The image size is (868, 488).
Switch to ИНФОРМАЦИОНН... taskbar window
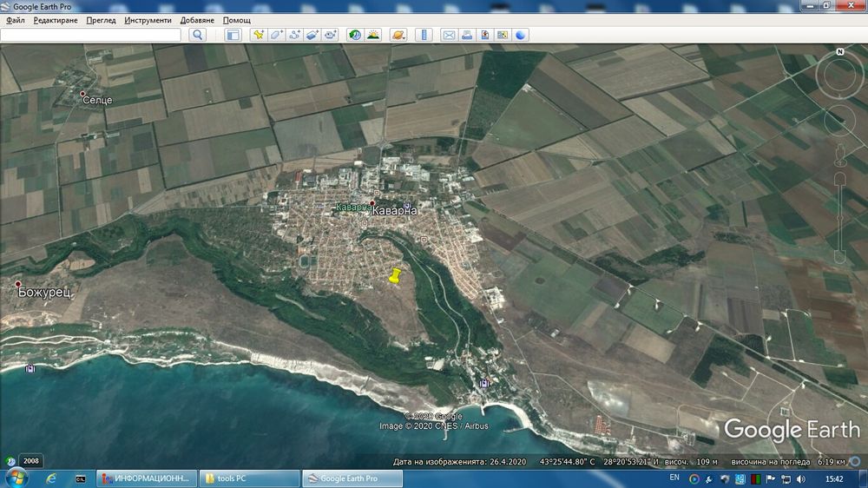[147, 478]
